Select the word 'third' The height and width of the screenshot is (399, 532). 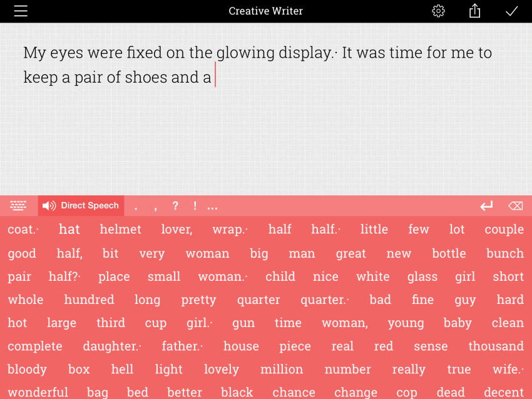pyautogui.click(x=111, y=322)
